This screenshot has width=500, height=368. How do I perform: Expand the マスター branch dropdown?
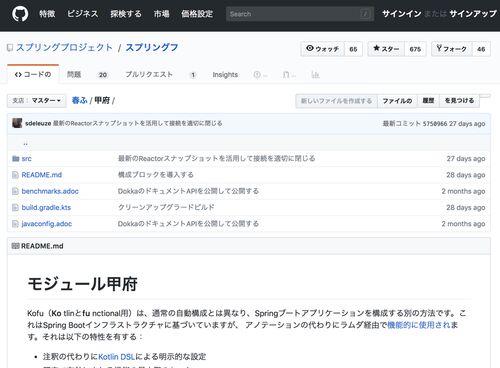coord(37,101)
